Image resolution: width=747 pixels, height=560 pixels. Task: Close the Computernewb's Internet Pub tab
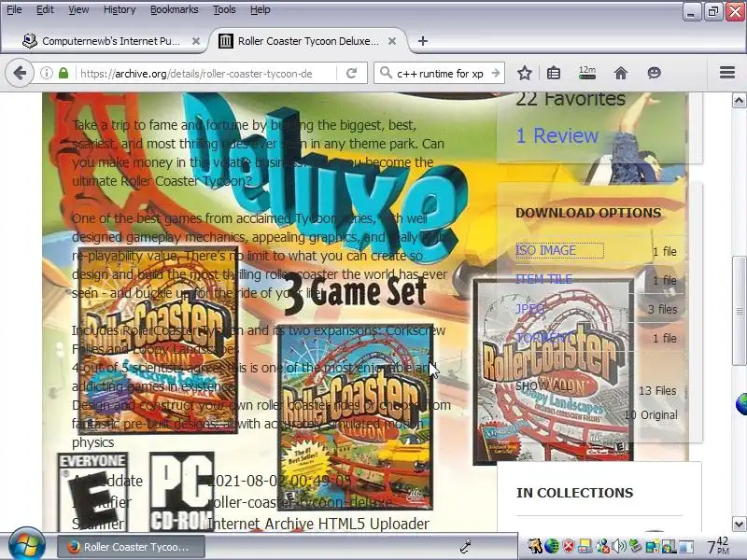click(196, 41)
